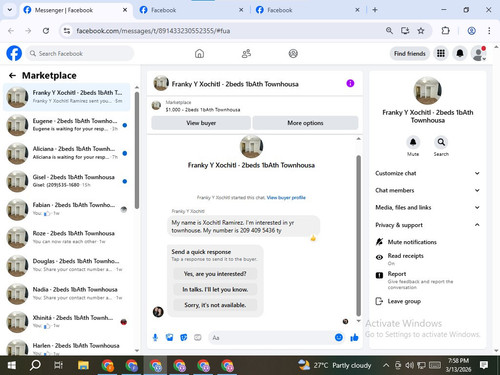The width and height of the screenshot is (500, 375).
Task: Open Nadia's townhouse conversation
Action: 66,294
